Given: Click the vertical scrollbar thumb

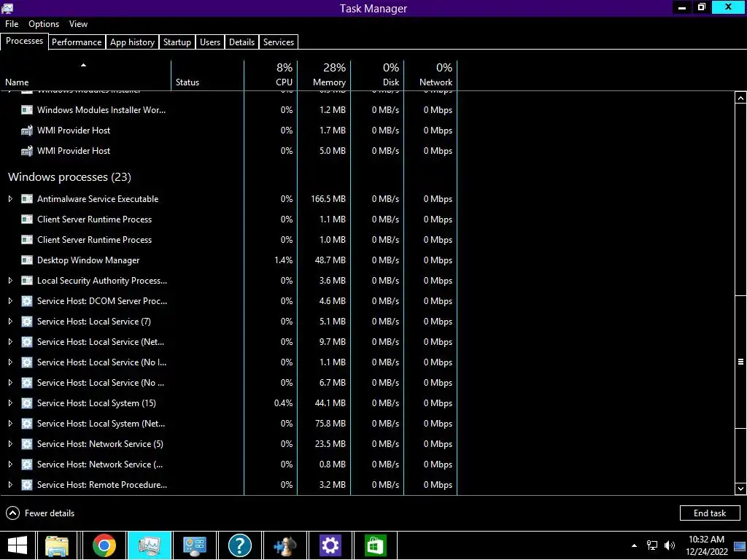Looking at the screenshot, I should pyautogui.click(x=740, y=362).
